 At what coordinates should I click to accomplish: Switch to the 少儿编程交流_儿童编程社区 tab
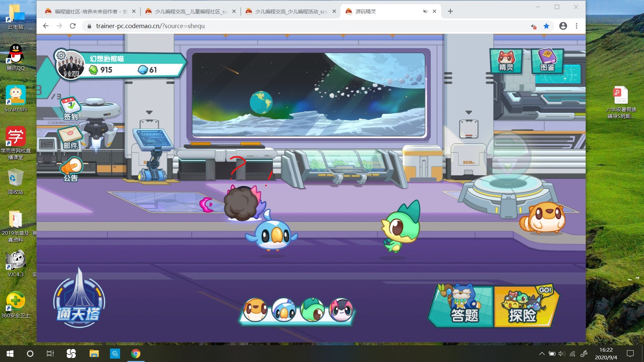click(191, 11)
